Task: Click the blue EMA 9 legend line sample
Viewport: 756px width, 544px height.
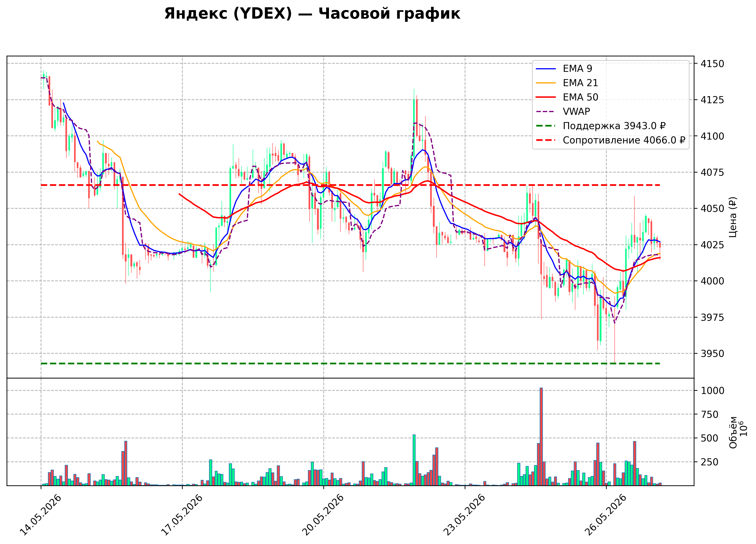Action: pos(546,69)
